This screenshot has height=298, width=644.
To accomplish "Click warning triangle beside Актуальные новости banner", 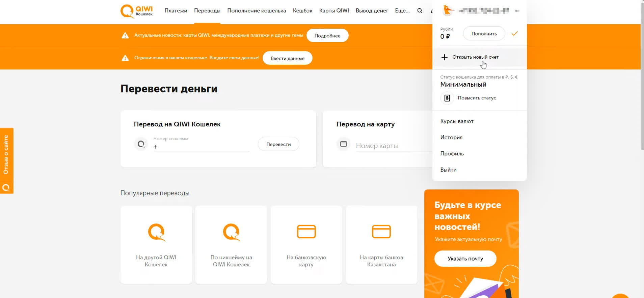I will (125, 35).
